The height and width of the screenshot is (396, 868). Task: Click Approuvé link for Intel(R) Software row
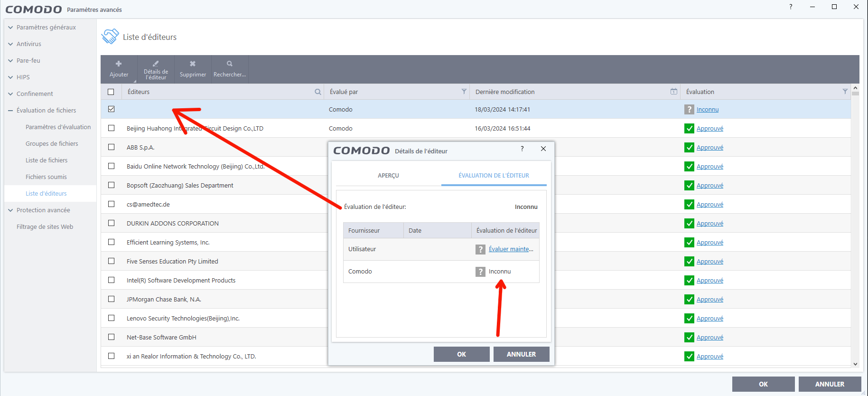pos(710,281)
